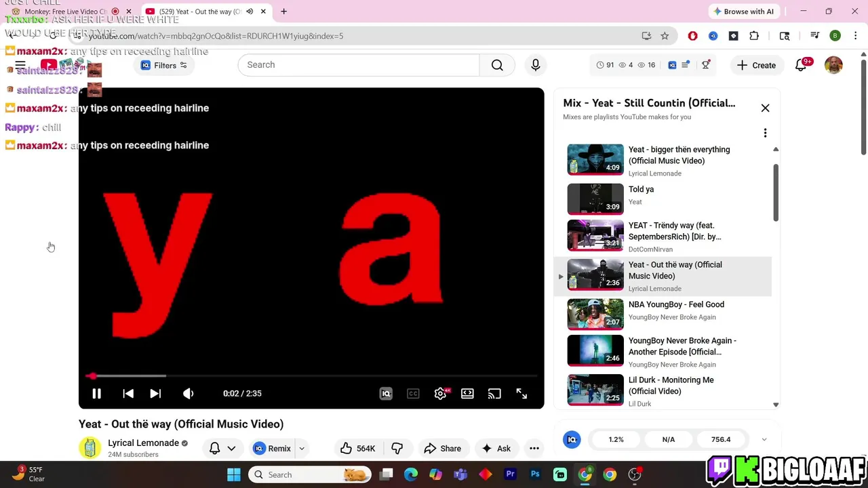Toggle theater mode

coord(467,394)
